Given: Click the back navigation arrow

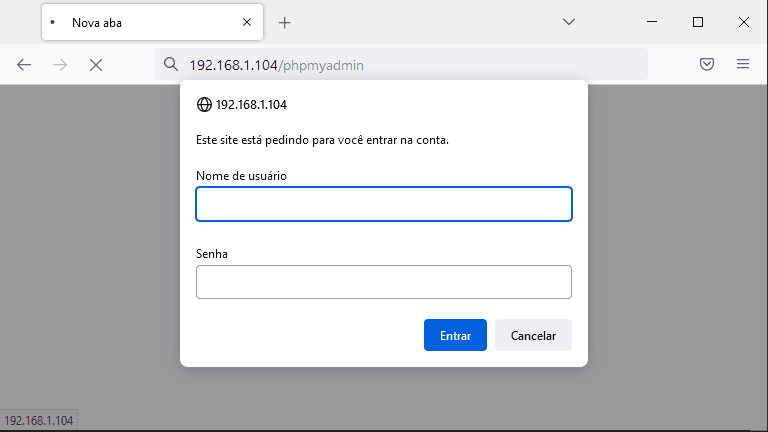Looking at the screenshot, I should tap(24, 65).
